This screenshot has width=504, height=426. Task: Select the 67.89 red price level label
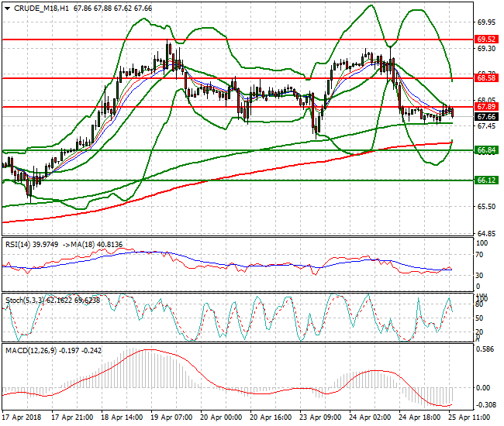click(486, 107)
